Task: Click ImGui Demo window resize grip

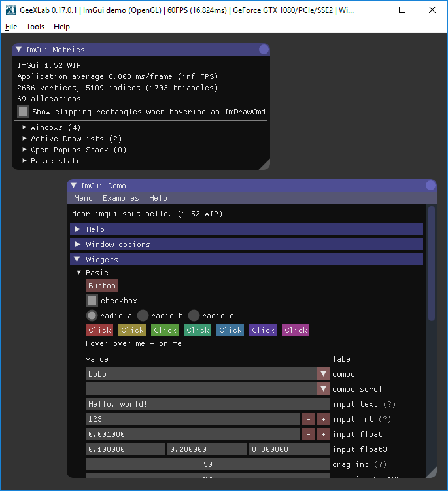Action: [432, 473]
